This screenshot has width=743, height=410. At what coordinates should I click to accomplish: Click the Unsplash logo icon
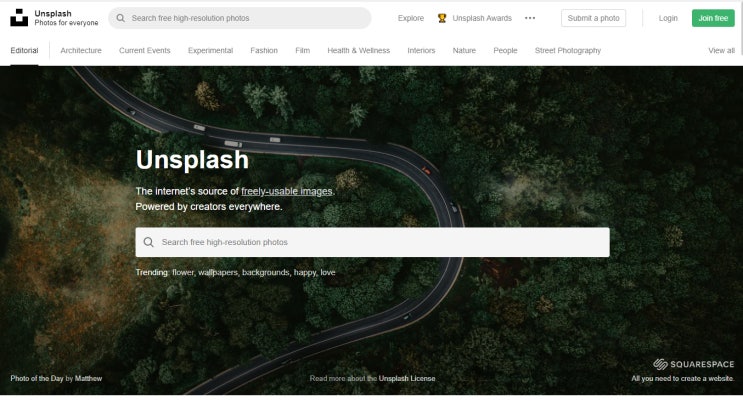[19, 18]
